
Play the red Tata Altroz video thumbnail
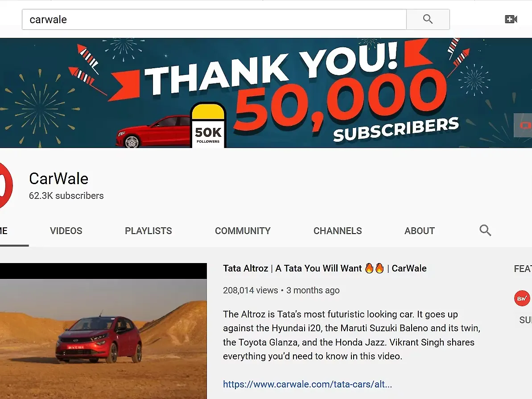[103, 331]
